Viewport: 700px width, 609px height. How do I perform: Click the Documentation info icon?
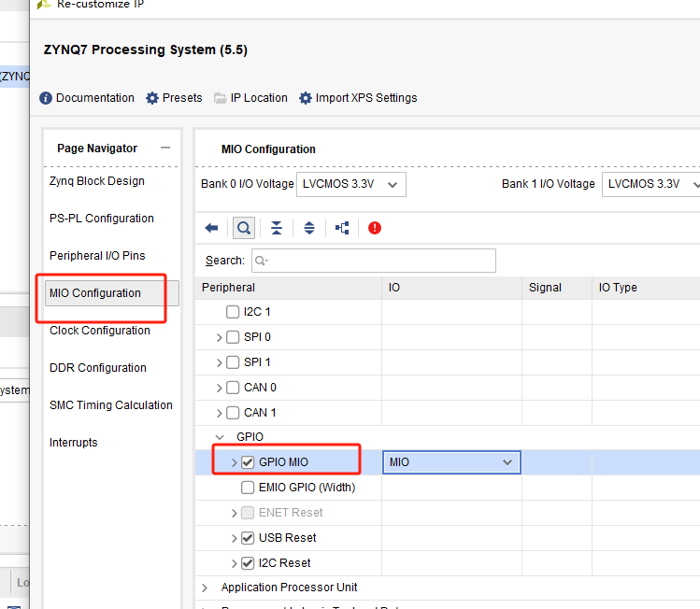pos(46,98)
